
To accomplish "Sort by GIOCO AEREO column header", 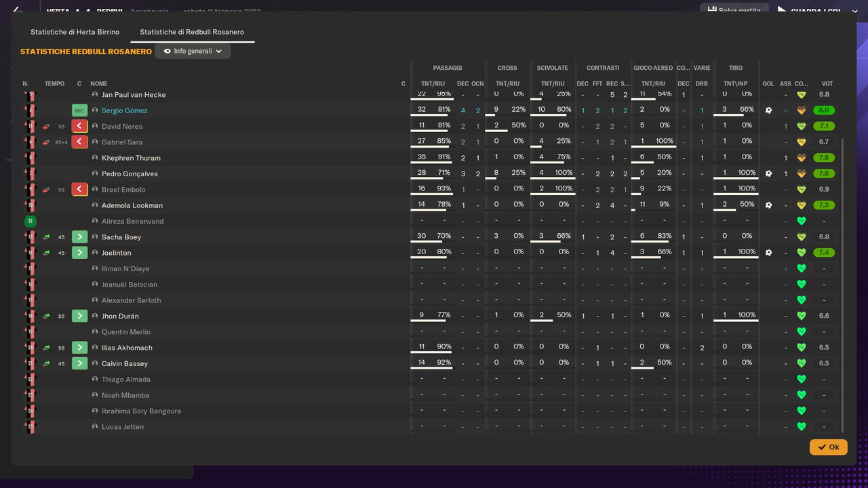I will 653,68.
